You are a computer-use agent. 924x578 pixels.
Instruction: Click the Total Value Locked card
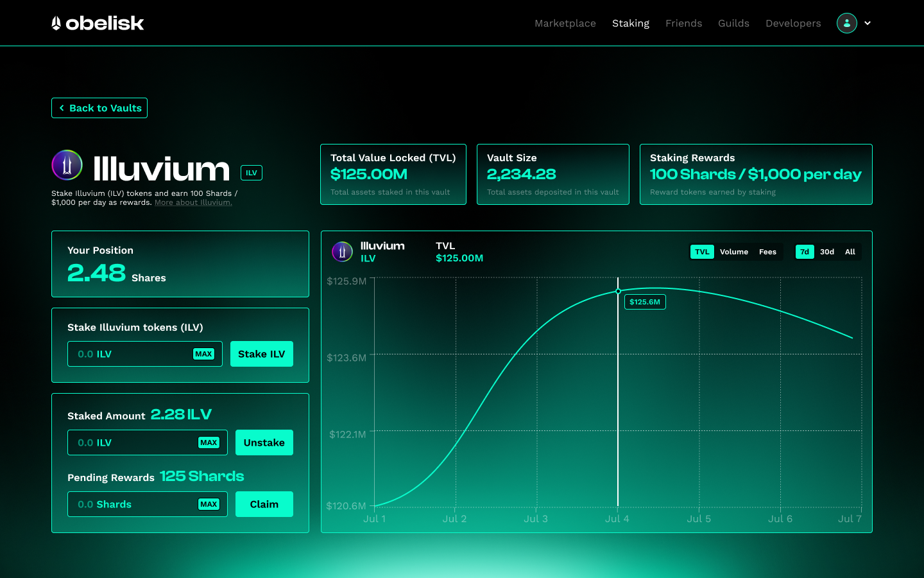(x=393, y=174)
